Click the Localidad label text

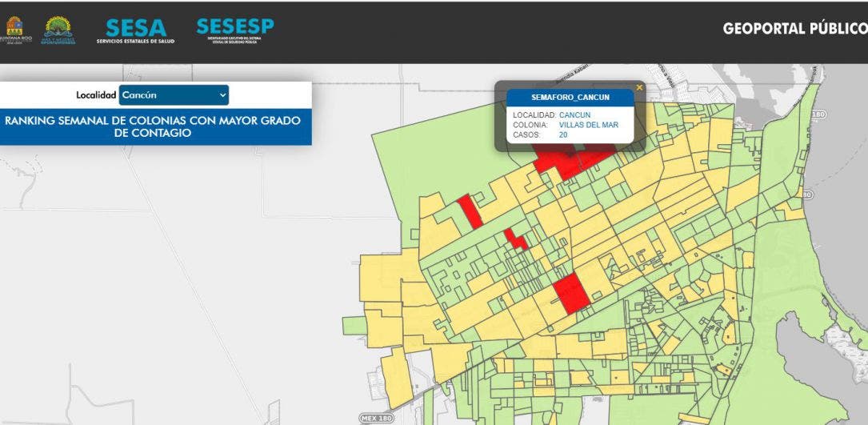(x=96, y=95)
